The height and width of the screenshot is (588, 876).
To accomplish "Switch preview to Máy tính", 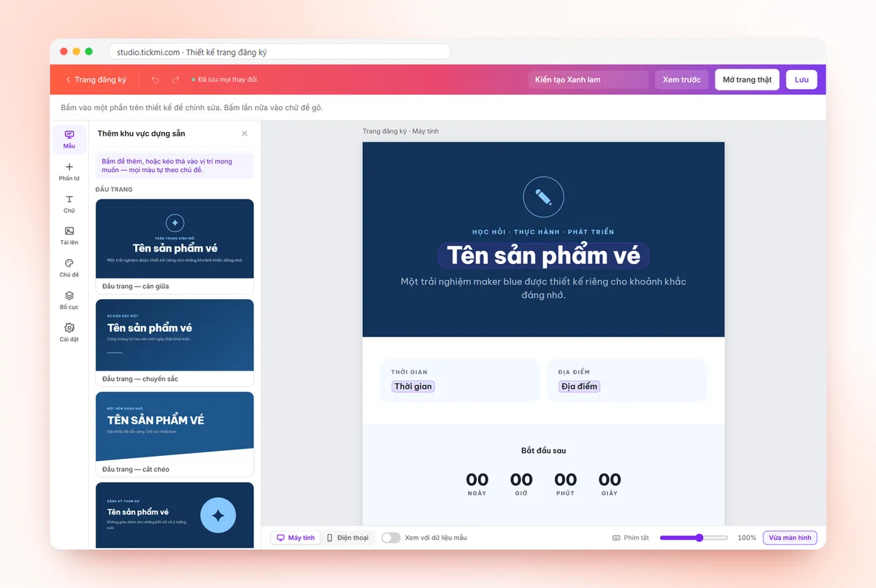I will [x=296, y=538].
